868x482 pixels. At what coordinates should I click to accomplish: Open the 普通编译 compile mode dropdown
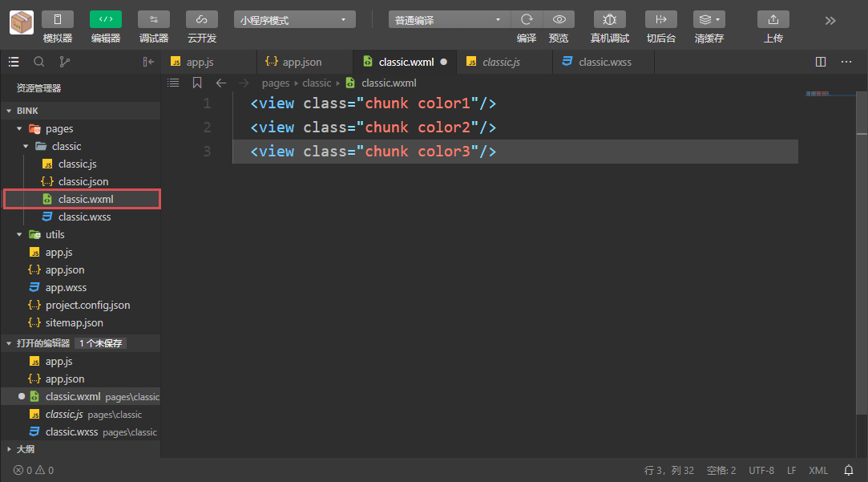(x=448, y=18)
